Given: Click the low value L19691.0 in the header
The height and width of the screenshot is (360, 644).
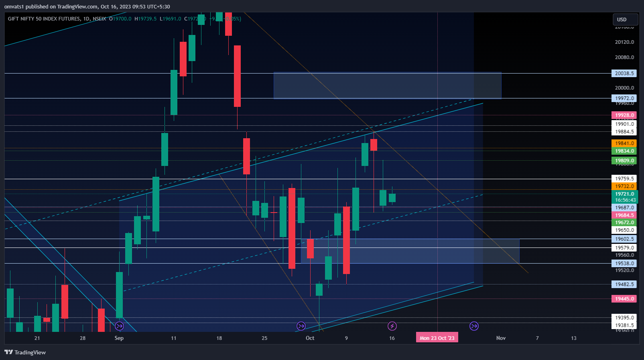Looking at the screenshot, I should coord(171,19).
